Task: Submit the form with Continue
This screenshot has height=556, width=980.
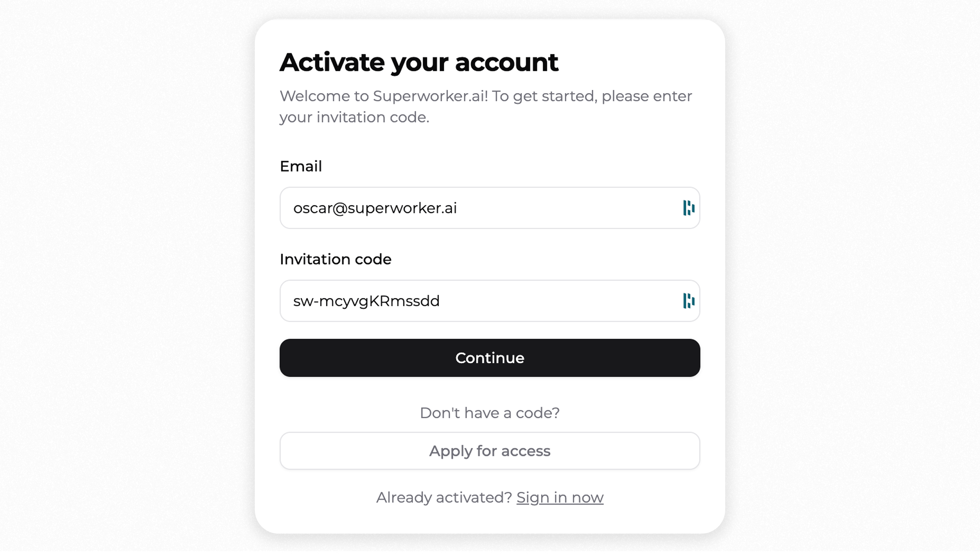Action: coord(490,358)
